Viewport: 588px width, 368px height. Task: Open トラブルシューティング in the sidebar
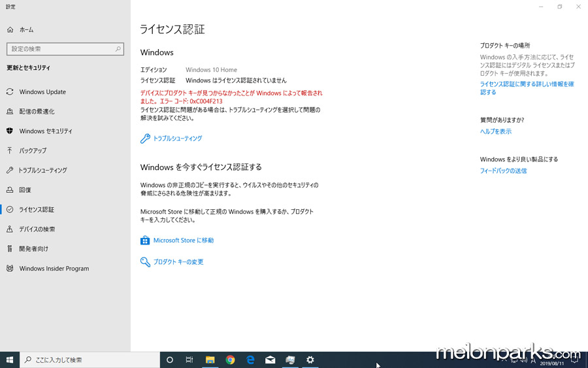[42, 171]
